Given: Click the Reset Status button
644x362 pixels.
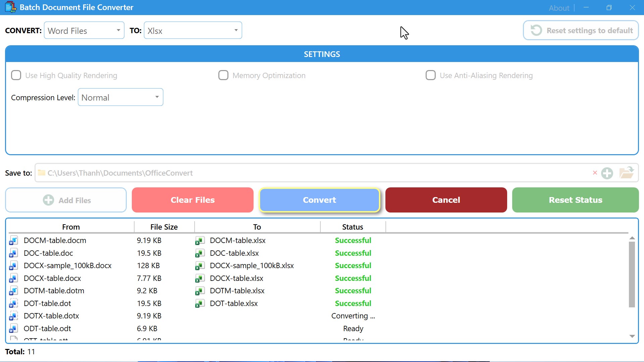Looking at the screenshot, I should tap(575, 200).
